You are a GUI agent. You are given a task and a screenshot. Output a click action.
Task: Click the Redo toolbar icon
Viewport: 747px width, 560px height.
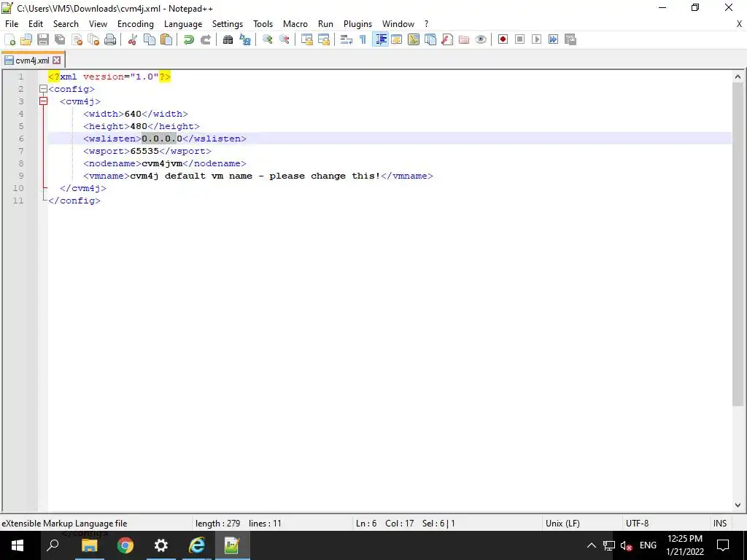coord(205,39)
